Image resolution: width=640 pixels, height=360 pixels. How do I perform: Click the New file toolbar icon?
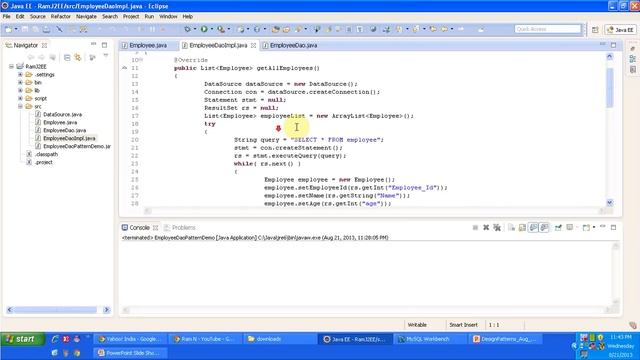(8, 29)
